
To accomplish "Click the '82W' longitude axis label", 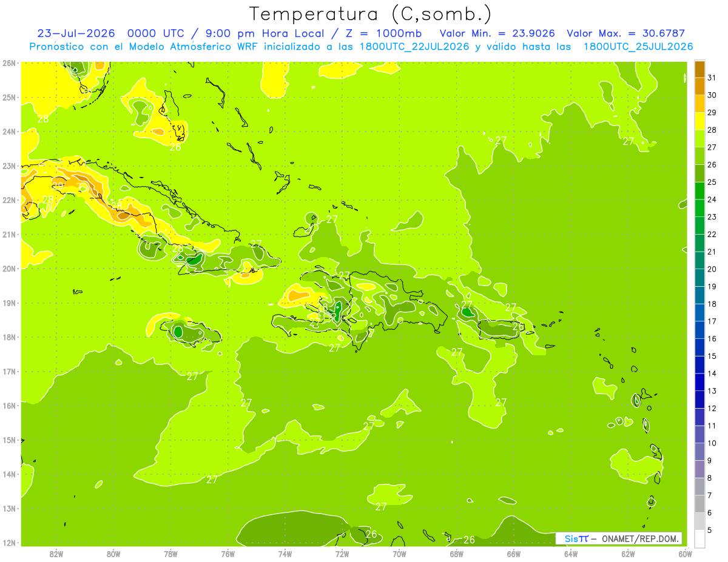I will point(56,554).
